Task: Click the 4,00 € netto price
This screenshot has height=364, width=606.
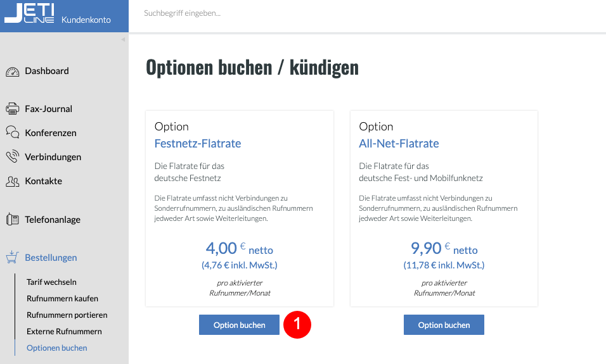Action: [x=239, y=248]
